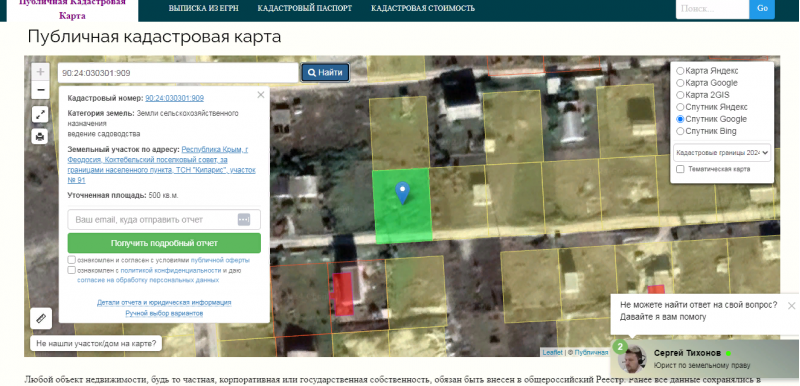Click the Найти search button

point(325,73)
